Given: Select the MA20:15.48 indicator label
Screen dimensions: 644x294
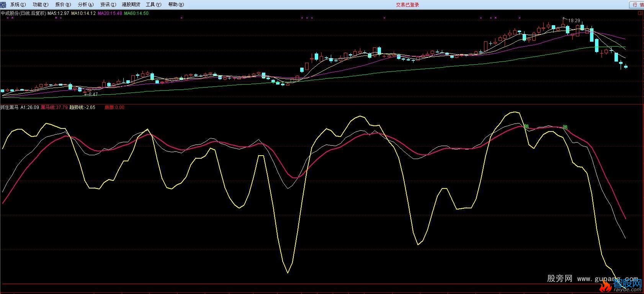Looking at the screenshot, I should (x=110, y=13).
